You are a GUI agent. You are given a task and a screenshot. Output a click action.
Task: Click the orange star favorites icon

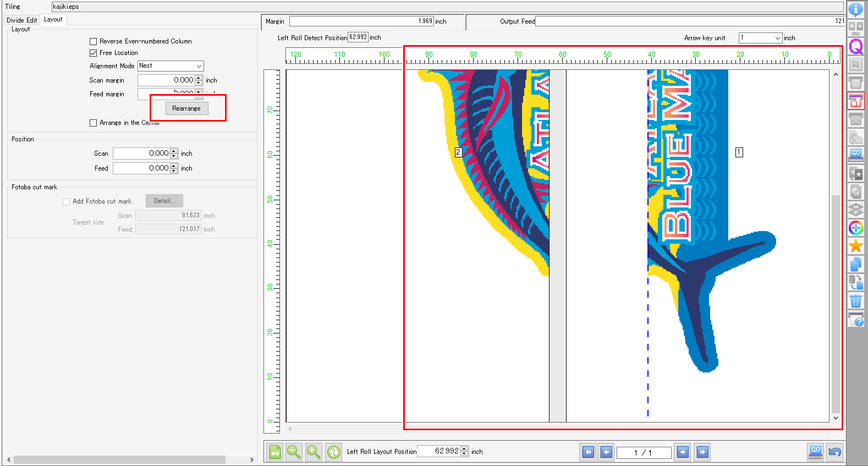pos(855,246)
